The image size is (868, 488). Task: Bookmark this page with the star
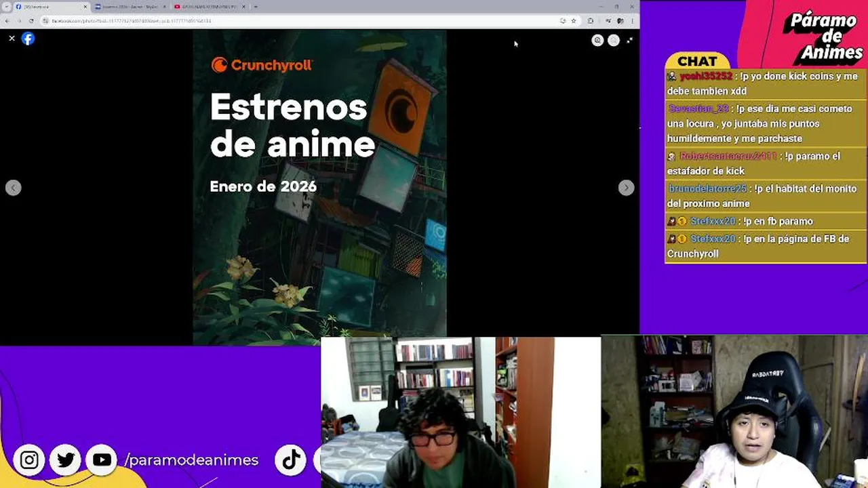click(574, 21)
